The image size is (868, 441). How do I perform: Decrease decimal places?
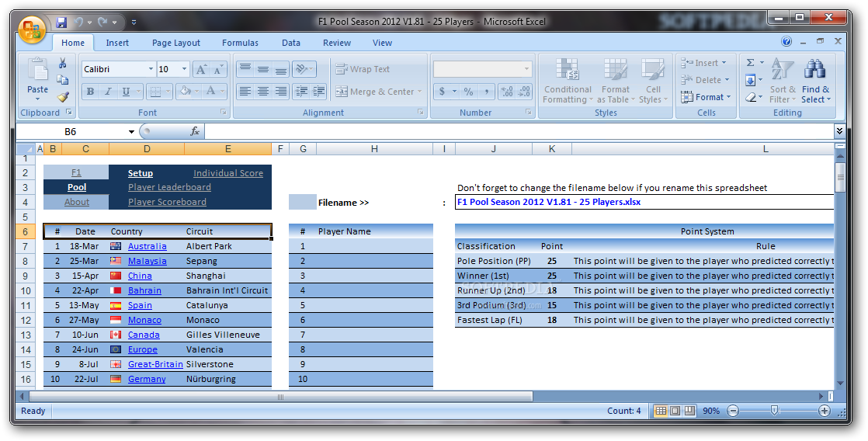point(524,92)
